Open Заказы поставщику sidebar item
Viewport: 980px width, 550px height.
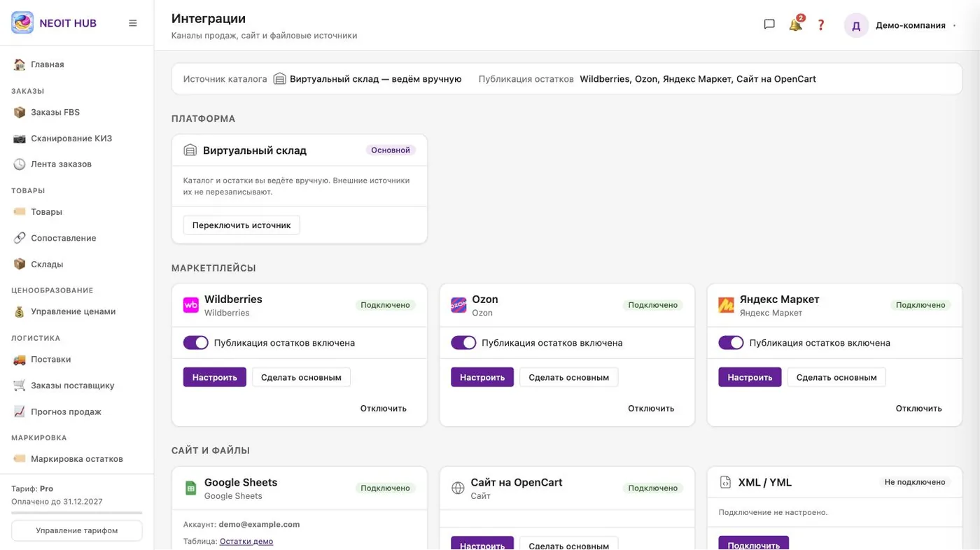click(x=76, y=386)
